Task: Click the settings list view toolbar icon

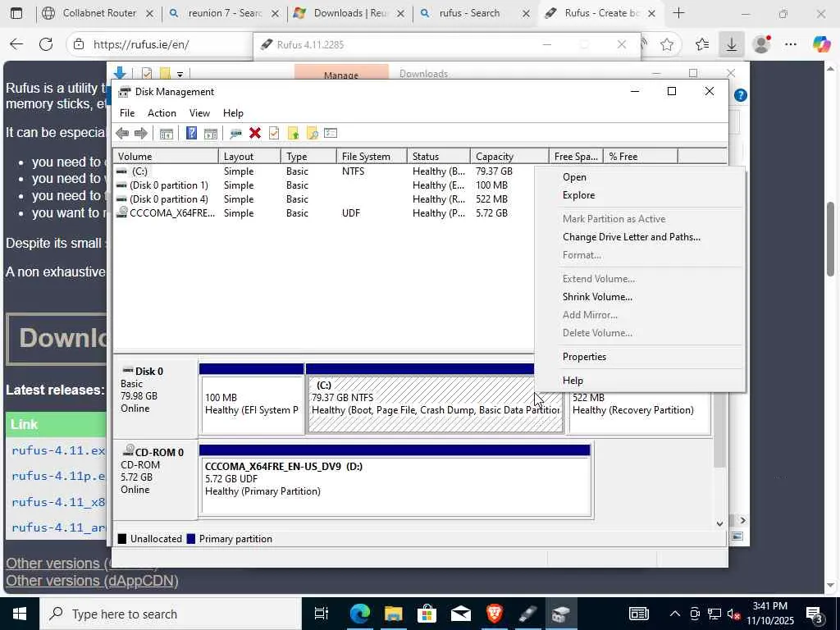Action: (331, 134)
